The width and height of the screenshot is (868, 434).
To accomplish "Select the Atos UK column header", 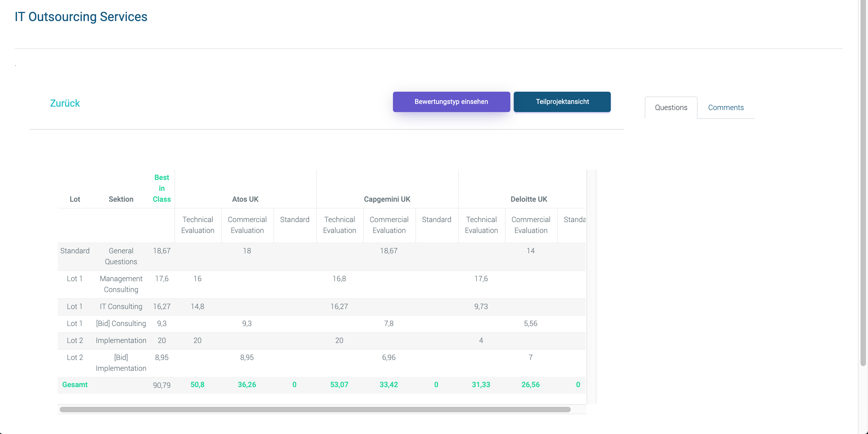I will tap(245, 199).
